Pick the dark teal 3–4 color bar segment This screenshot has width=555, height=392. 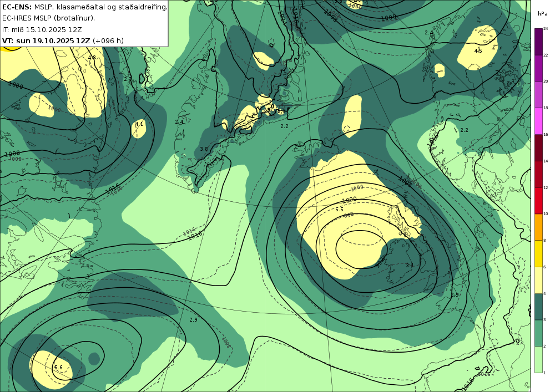click(x=539, y=307)
